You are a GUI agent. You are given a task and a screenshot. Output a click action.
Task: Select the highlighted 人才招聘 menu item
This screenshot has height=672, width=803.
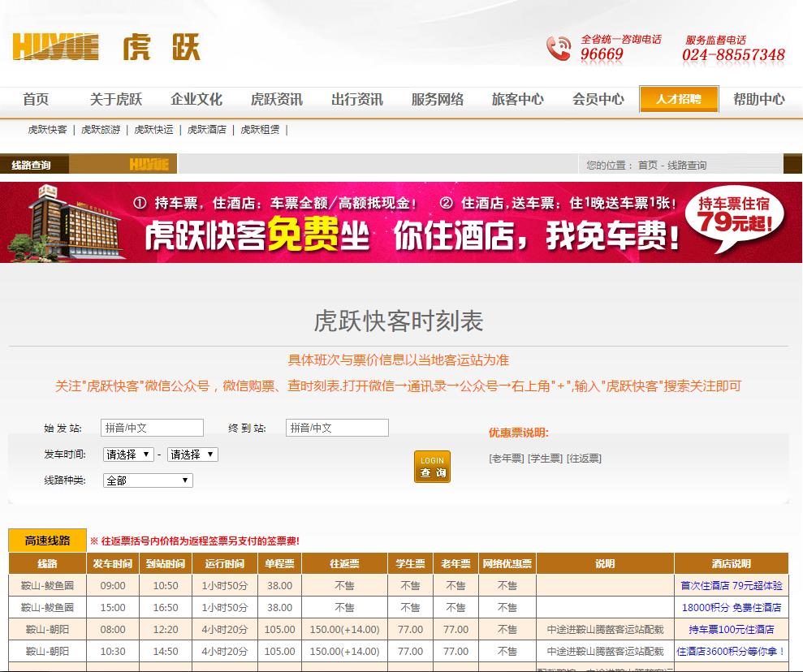click(679, 99)
